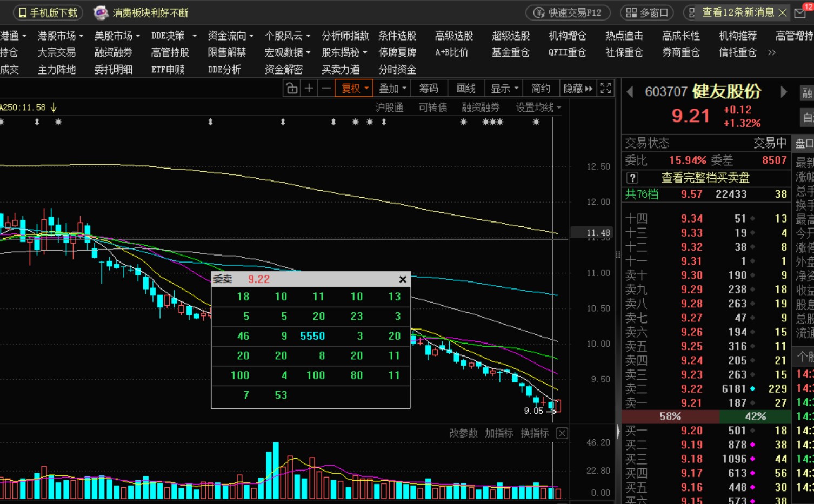Click 多窗口 button
This screenshot has width=814, height=504.
pos(648,12)
